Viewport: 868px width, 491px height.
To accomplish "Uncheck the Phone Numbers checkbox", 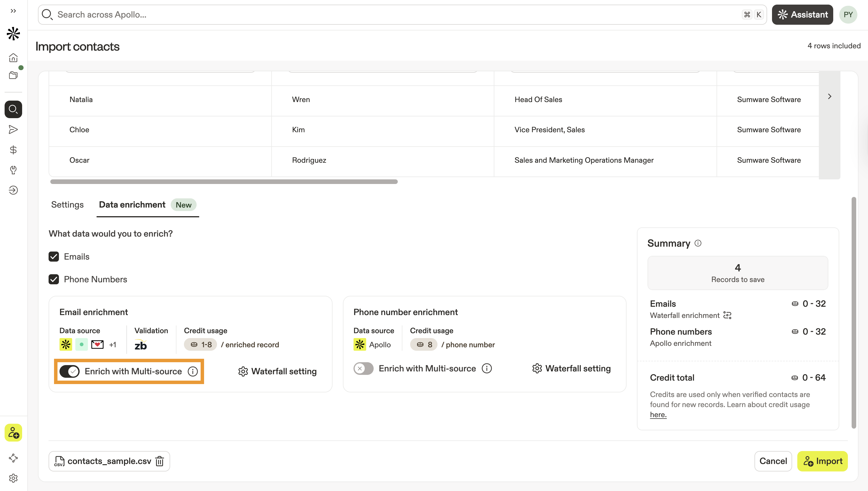I will pyautogui.click(x=53, y=279).
